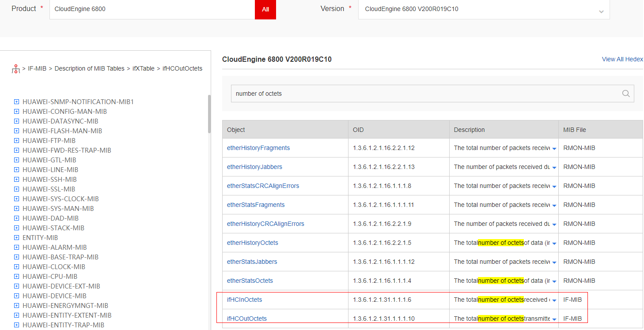The height and width of the screenshot is (330, 644).
Task: Click the MIB tree root icon in breadcrumb
Action: click(x=16, y=69)
